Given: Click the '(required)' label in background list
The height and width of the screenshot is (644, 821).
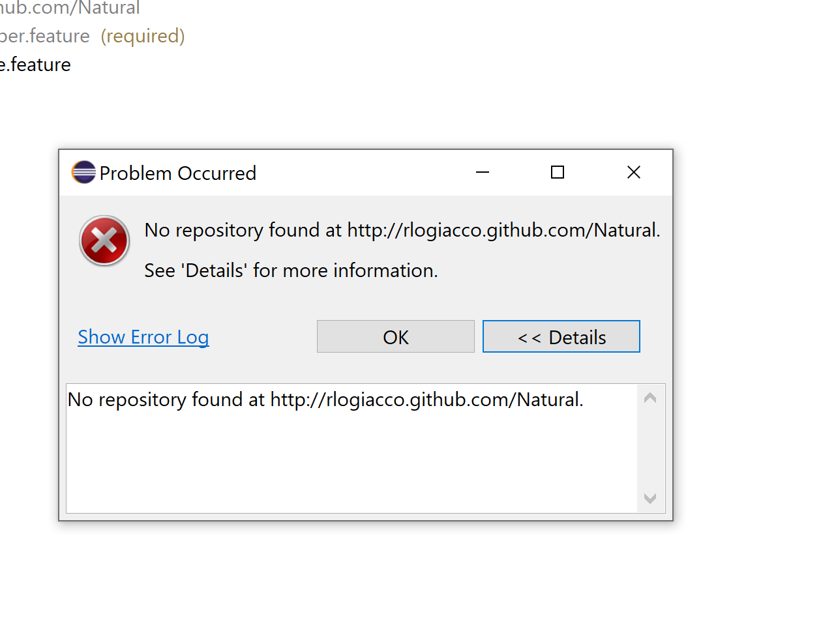Looking at the screenshot, I should point(143,36).
